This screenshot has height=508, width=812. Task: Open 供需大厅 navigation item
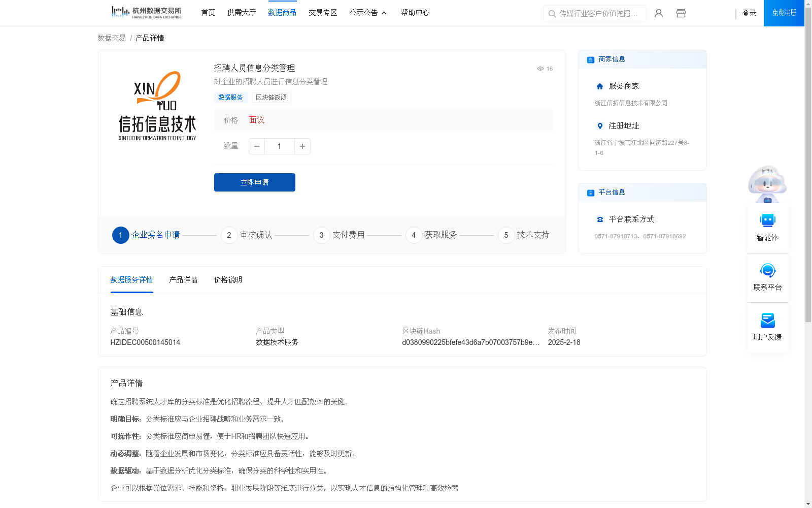click(242, 13)
